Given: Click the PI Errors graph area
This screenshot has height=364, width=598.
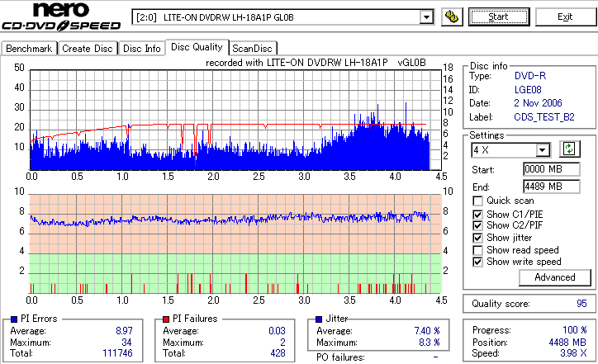Looking at the screenshot, I should [235, 120].
